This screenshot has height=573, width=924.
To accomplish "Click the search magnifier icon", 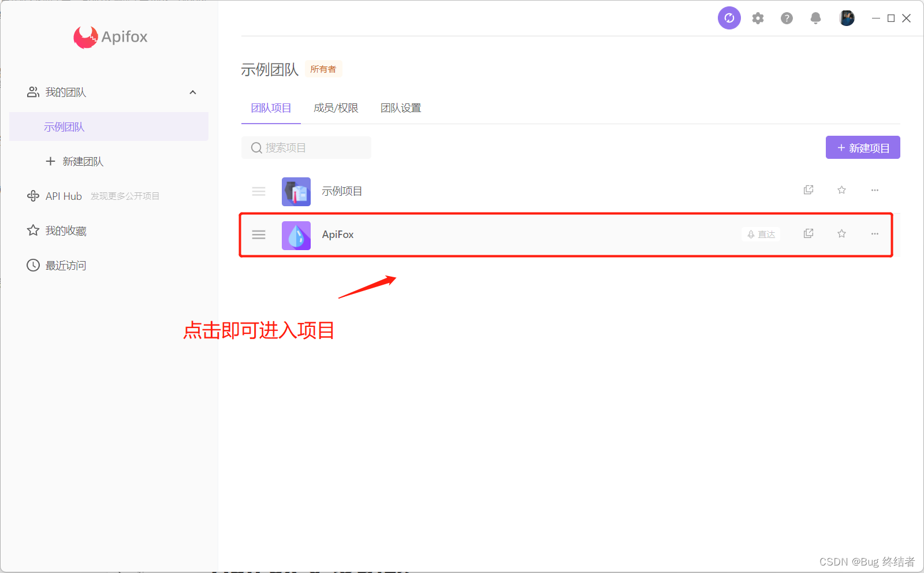I will [256, 148].
